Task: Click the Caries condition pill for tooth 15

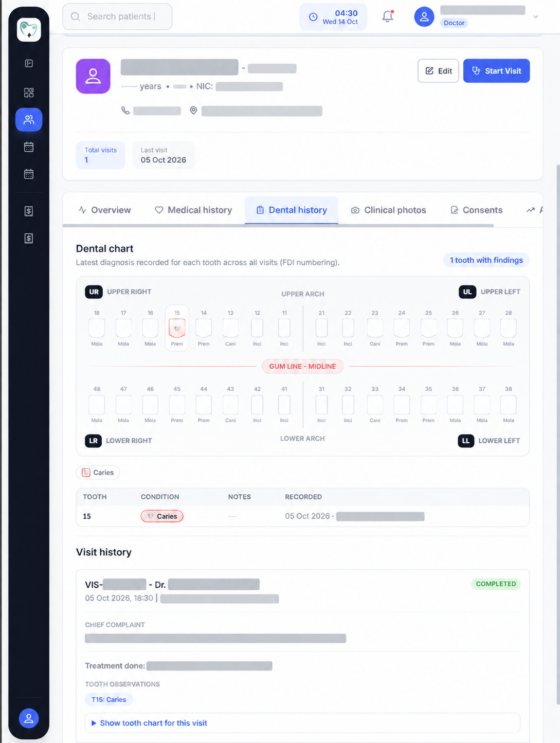Action: point(162,516)
